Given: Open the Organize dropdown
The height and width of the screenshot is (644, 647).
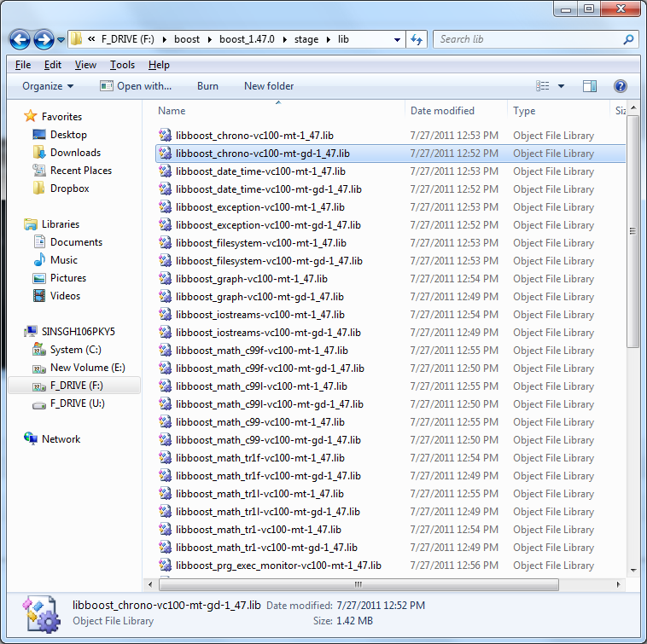Looking at the screenshot, I should tap(48, 86).
